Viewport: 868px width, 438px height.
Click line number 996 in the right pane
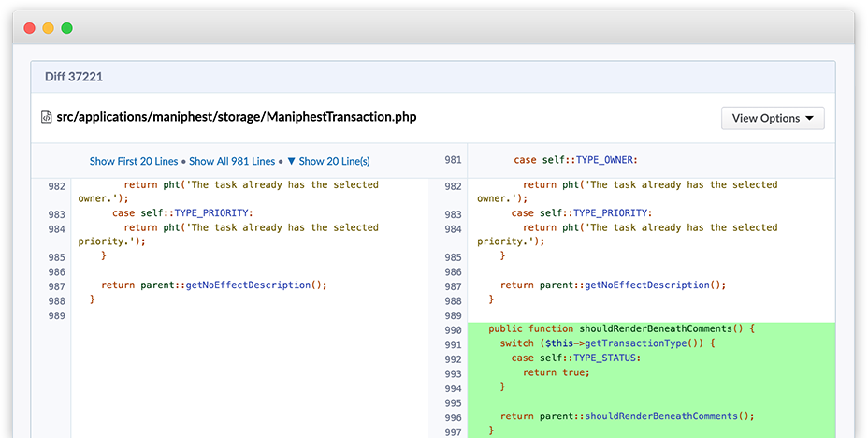tap(453, 417)
